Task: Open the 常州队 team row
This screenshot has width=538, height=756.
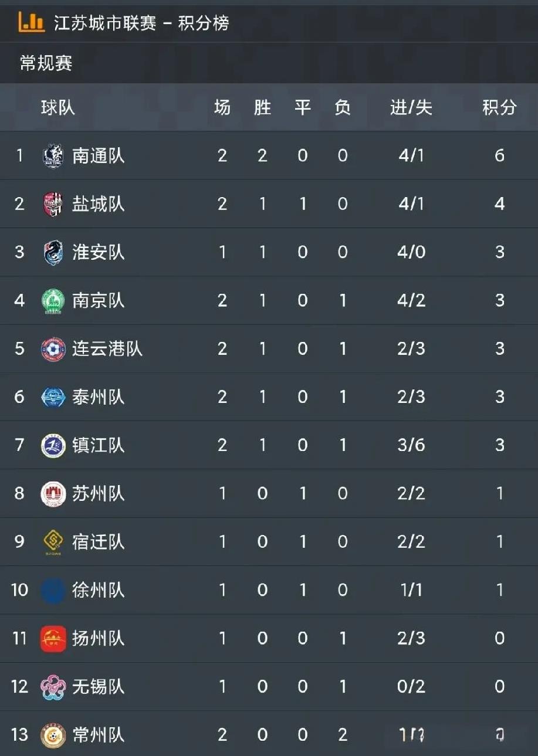Action: coord(269,734)
